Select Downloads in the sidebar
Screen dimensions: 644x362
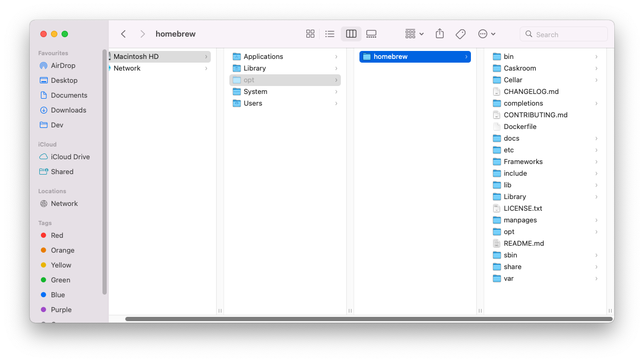coord(67,110)
